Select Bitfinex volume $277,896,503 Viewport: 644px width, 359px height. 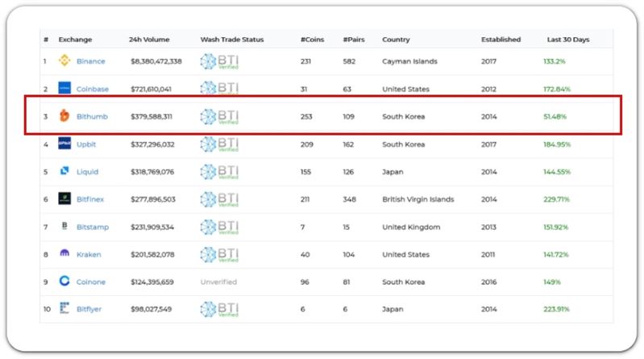[153, 199]
